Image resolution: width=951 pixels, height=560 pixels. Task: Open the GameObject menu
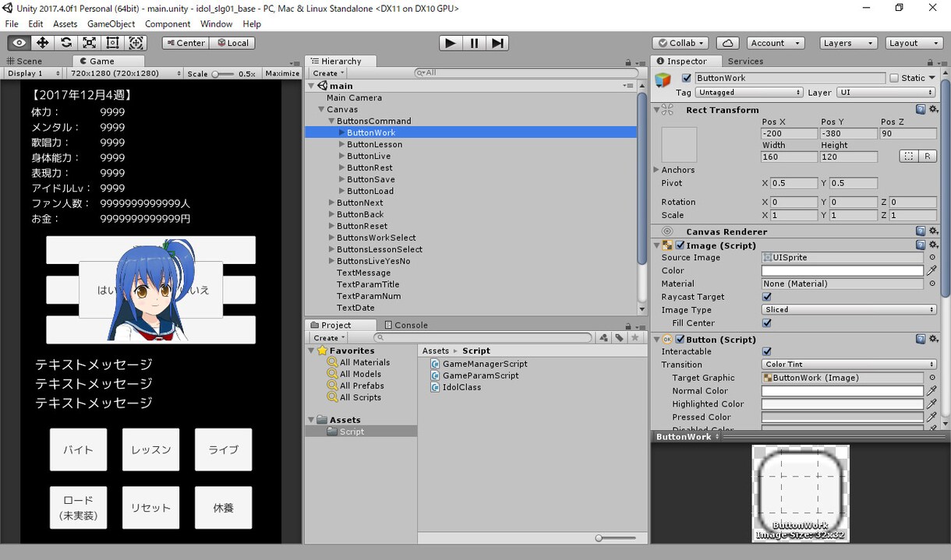tap(111, 24)
